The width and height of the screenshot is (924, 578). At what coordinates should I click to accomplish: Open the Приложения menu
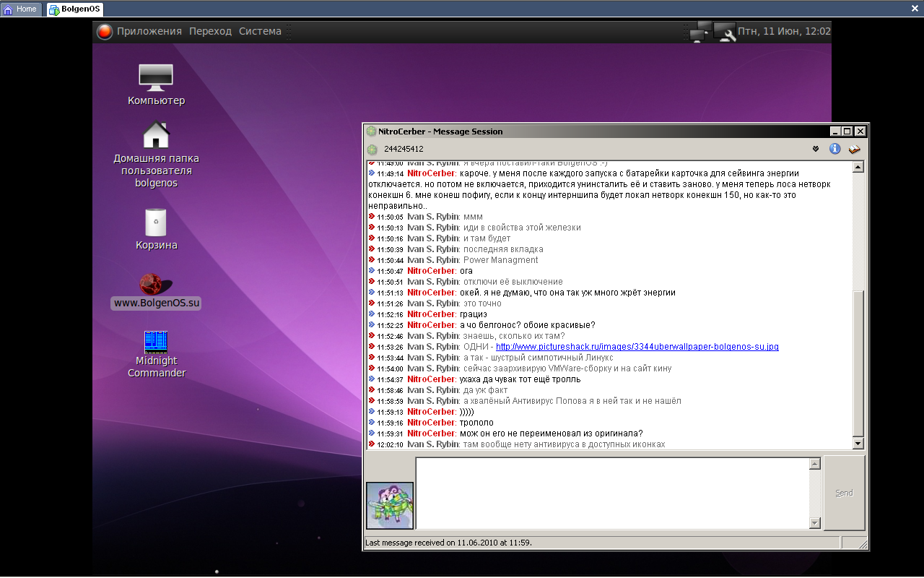point(149,31)
